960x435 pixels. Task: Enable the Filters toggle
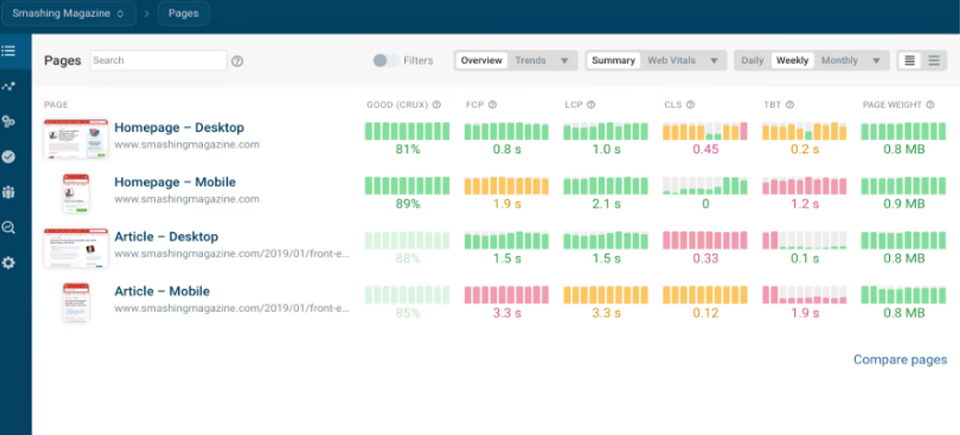tap(386, 61)
